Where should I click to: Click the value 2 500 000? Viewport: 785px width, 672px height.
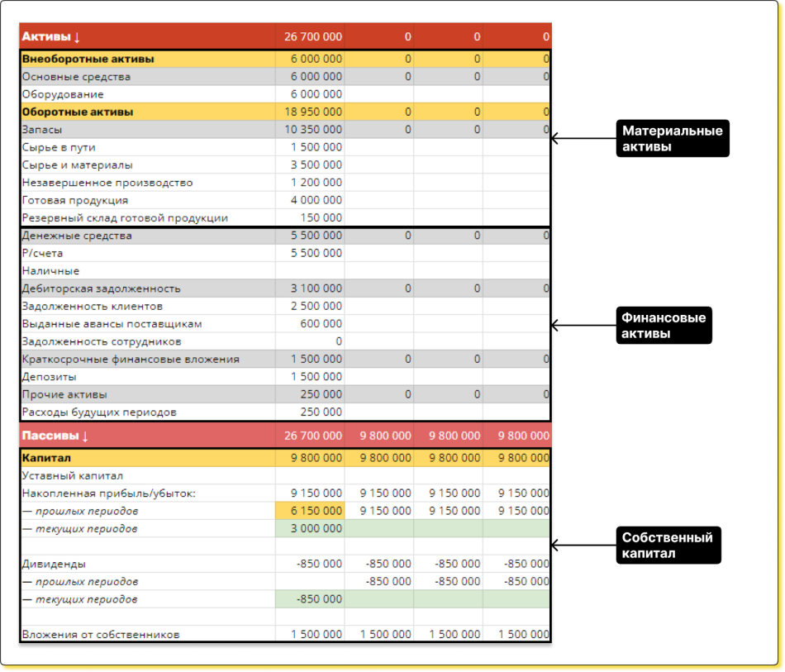point(316,306)
